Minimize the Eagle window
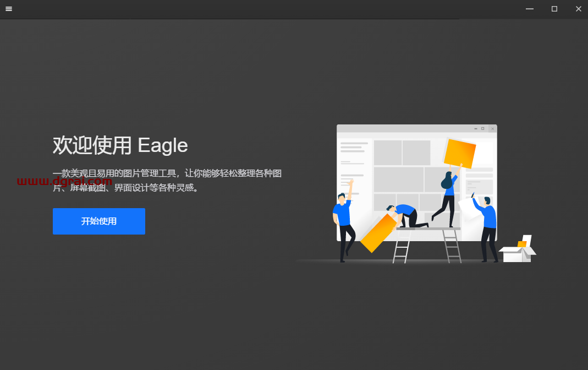Image resolution: width=588 pixels, height=370 pixels. point(530,9)
